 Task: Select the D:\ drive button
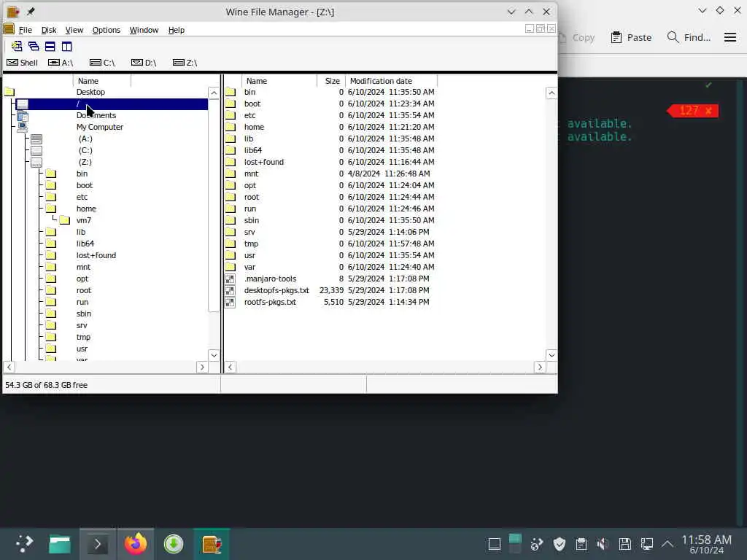tap(144, 63)
